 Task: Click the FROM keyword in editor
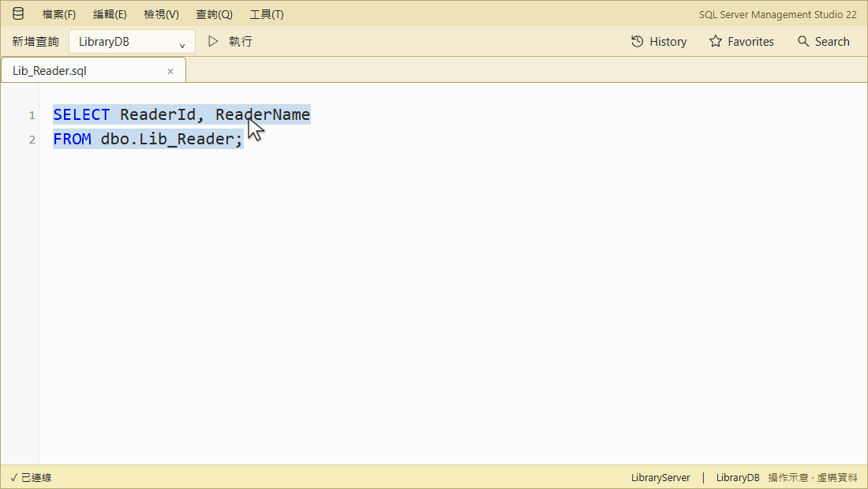click(72, 139)
